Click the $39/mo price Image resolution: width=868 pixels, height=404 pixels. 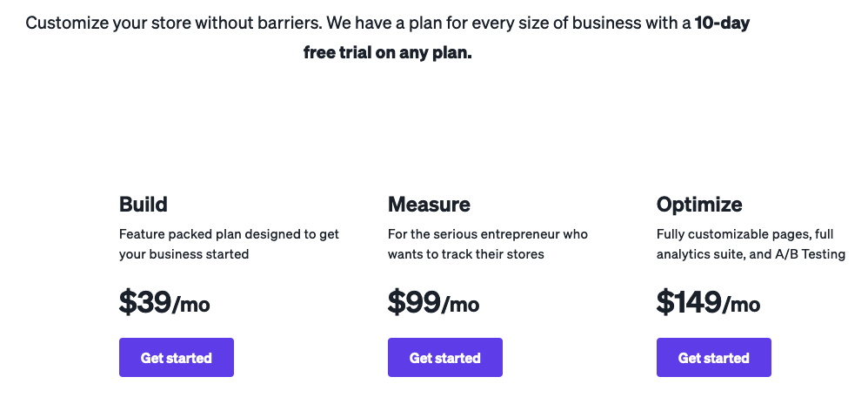164,302
